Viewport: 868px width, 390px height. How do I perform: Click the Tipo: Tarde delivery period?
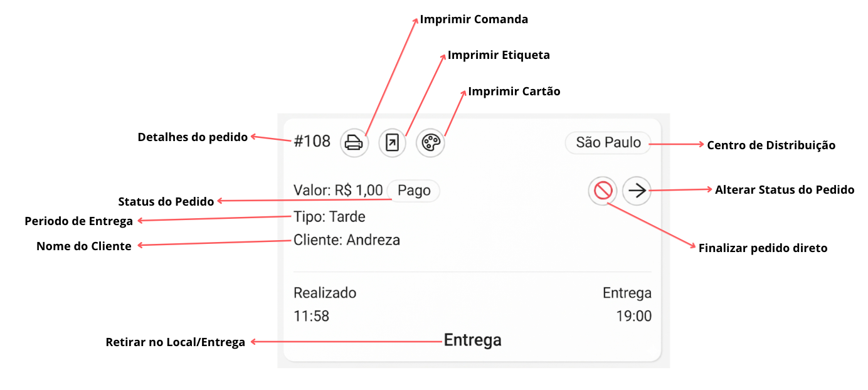329,217
